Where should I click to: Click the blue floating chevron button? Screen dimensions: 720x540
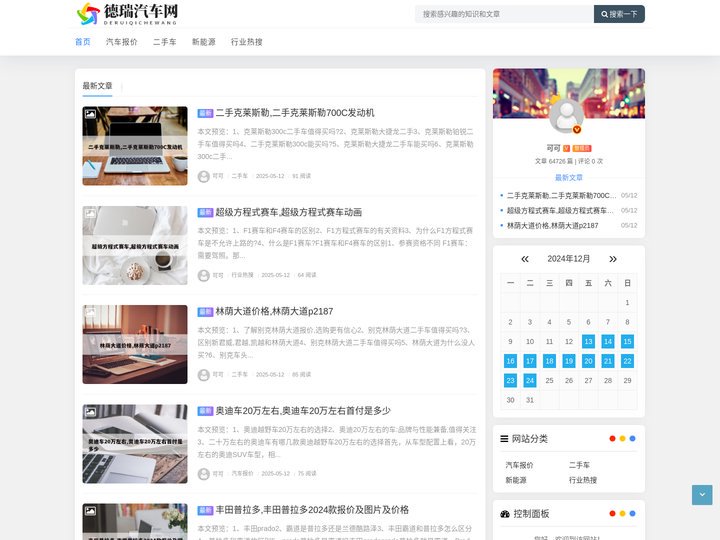pos(702,495)
